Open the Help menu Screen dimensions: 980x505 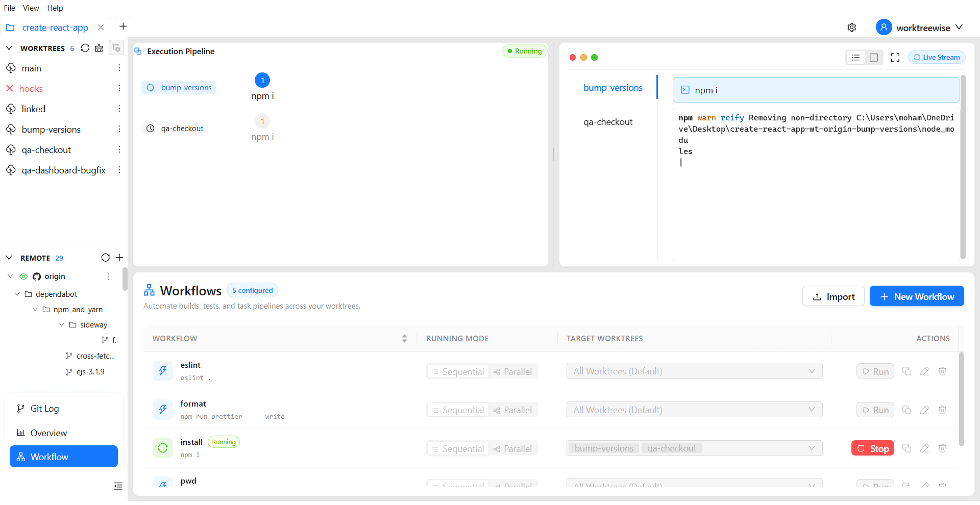[55, 8]
